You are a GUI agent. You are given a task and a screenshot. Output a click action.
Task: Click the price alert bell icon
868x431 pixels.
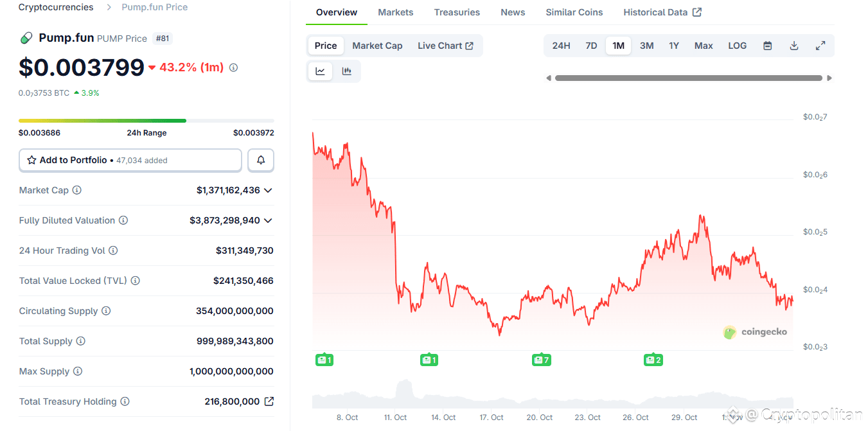tap(261, 160)
